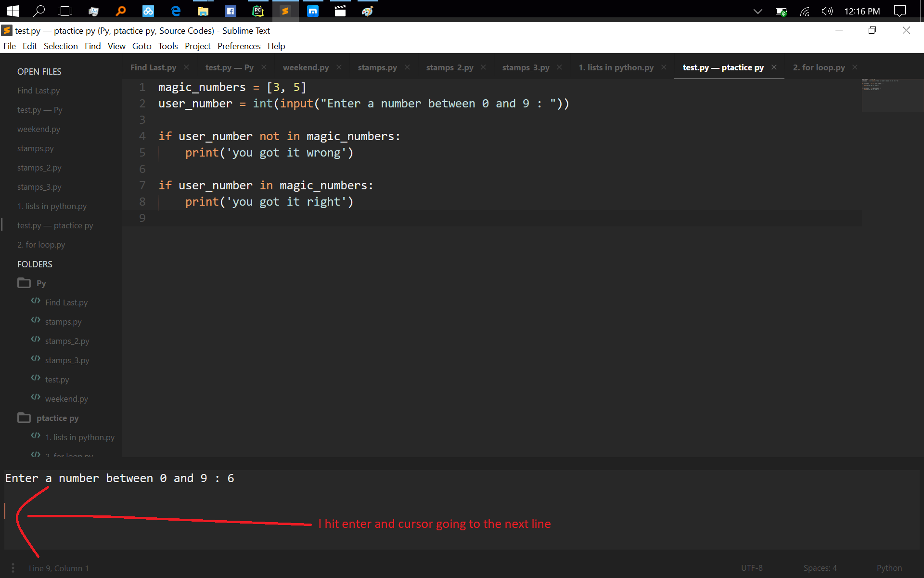Click stamps_2.py in the folder tree
The height and width of the screenshot is (578, 924).
[x=66, y=340]
